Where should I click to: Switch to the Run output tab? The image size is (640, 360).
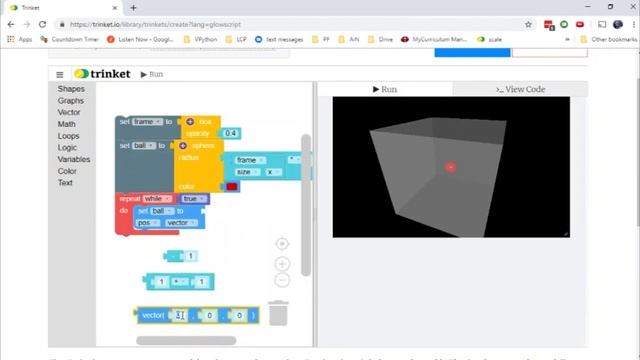(385, 89)
